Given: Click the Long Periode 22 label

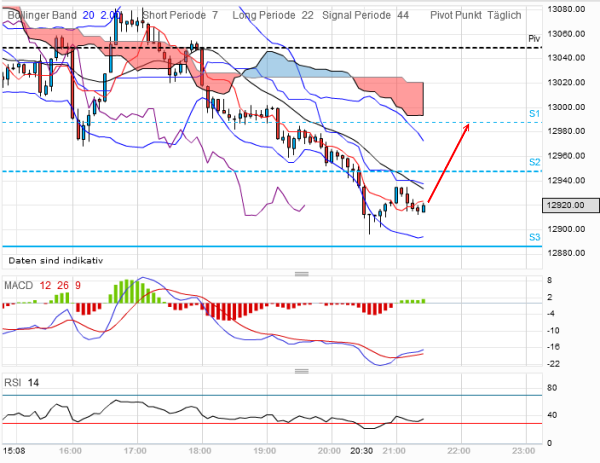Looking at the screenshot, I should (x=273, y=15).
